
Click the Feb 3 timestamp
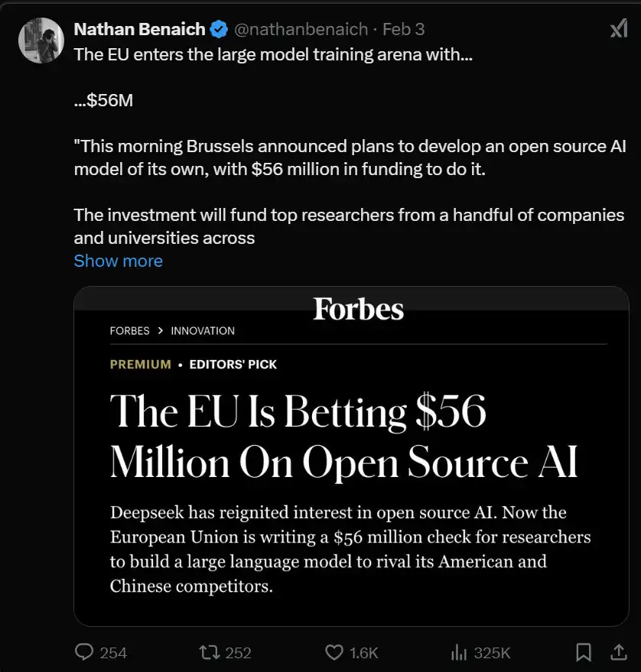(403, 29)
